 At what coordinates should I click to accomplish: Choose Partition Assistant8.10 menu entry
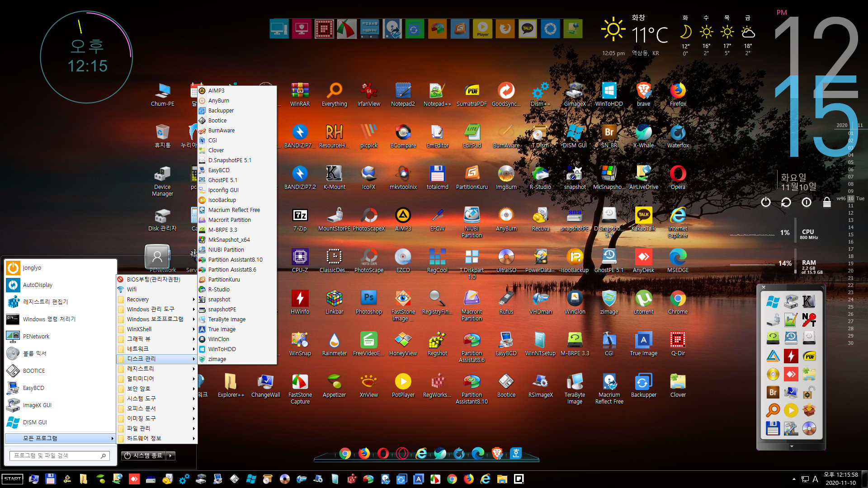pyautogui.click(x=237, y=259)
